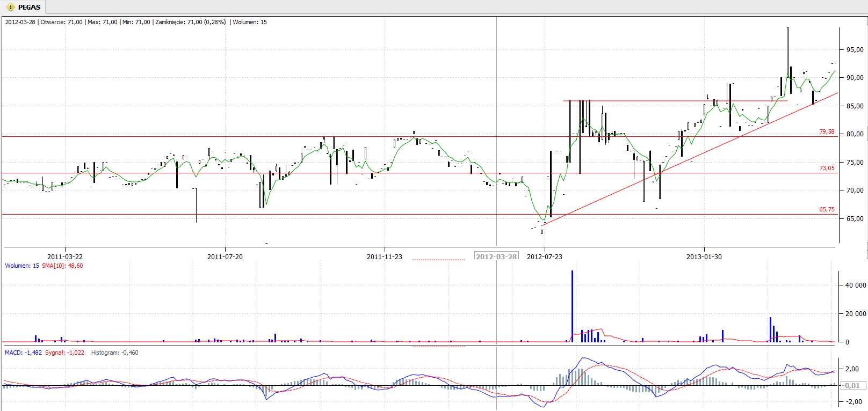Click the Min: 71,00 header value
Viewport: 868px width, 411px height.
coord(136,22)
